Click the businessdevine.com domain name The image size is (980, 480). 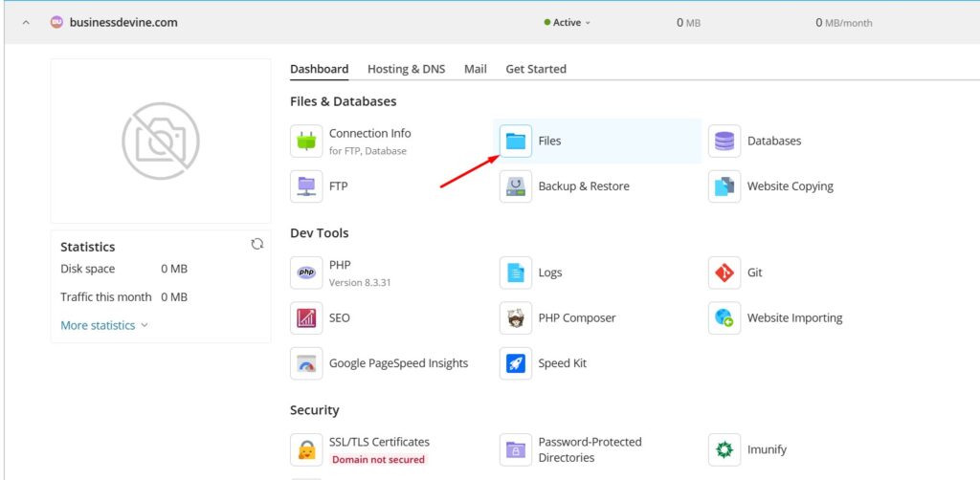(123, 23)
